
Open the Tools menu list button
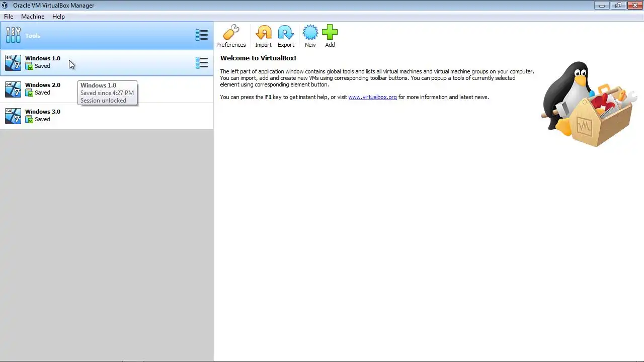(x=202, y=35)
